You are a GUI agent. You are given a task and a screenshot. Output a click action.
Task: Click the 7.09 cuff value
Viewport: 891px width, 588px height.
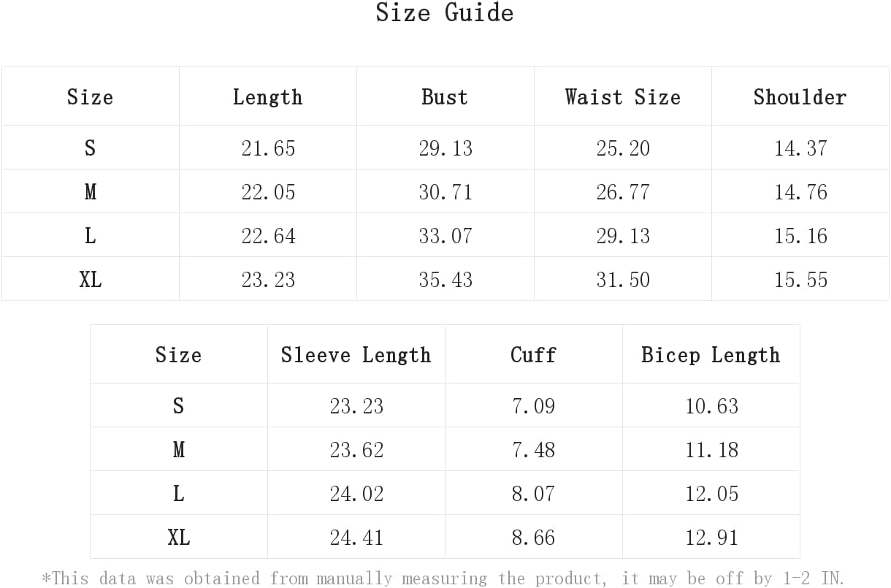coord(533,406)
